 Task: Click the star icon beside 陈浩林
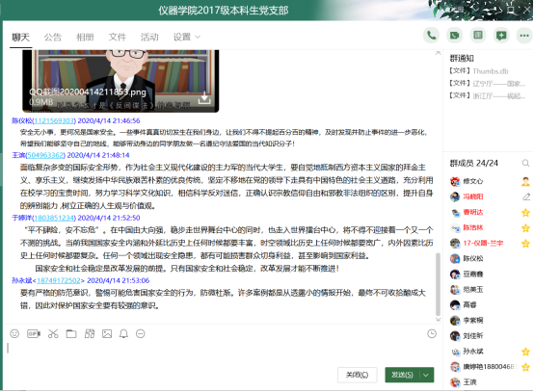526,228
